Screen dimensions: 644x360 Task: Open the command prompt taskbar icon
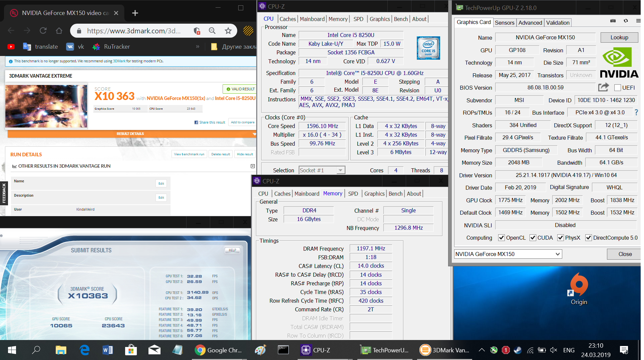click(x=283, y=350)
